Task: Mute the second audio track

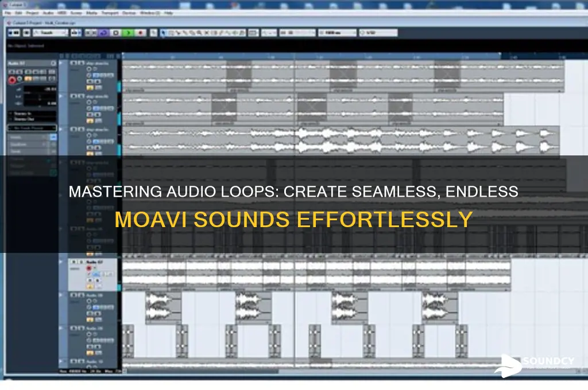Action: click(73, 96)
